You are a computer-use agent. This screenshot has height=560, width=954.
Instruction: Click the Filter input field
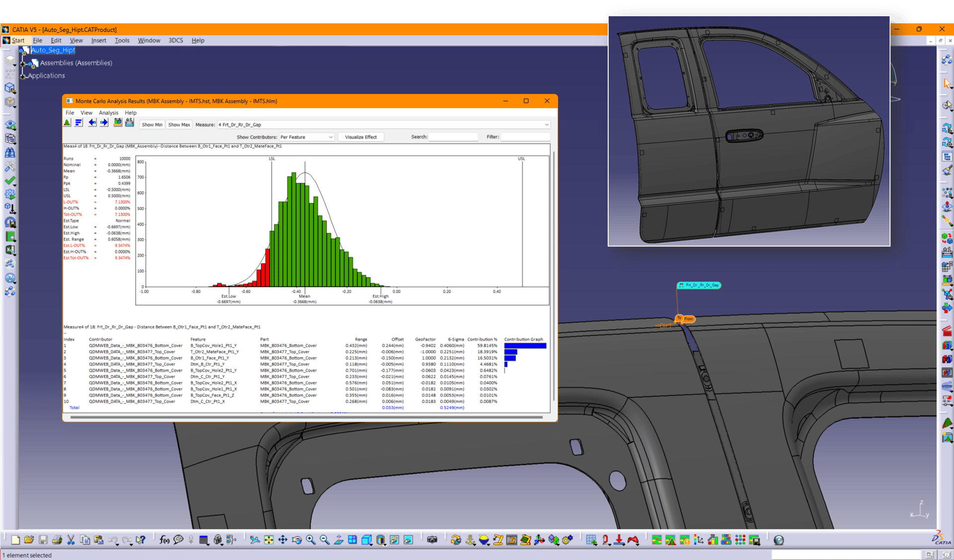525,137
